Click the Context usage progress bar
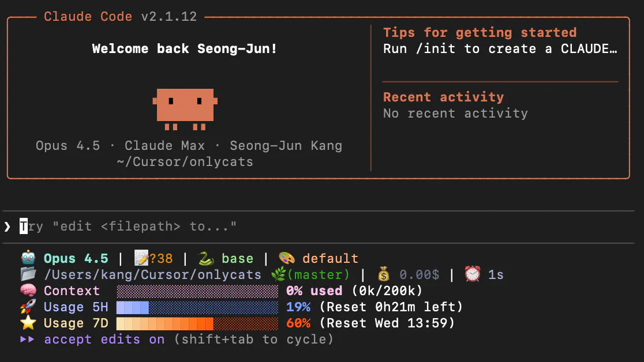Image resolution: width=644 pixels, height=362 pixels. [x=197, y=291]
